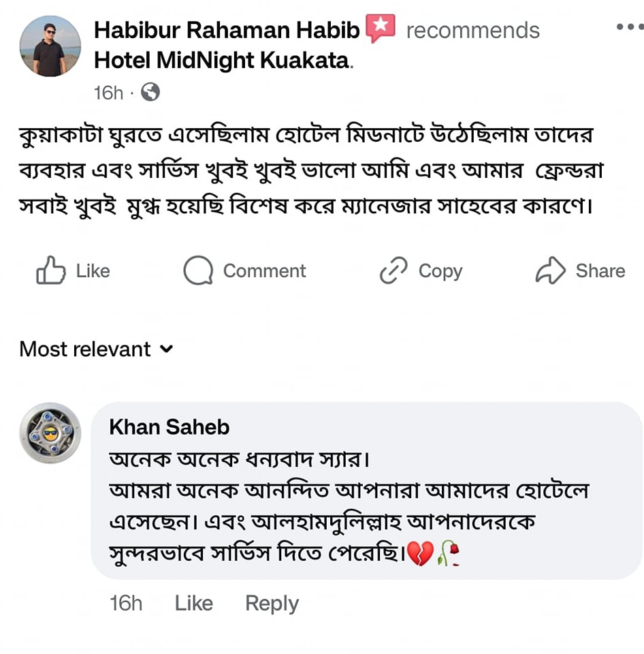Screen dimensions: 644x654
Task: Click the globe public-privacy icon
Action: (x=150, y=92)
